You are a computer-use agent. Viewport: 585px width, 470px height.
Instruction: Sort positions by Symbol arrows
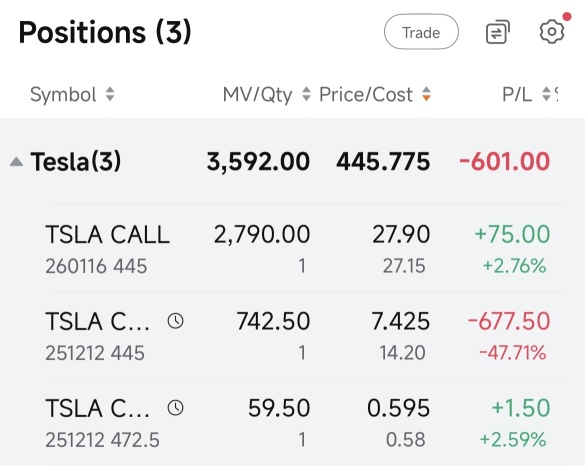pyautogui.click(x=110, y=94)
